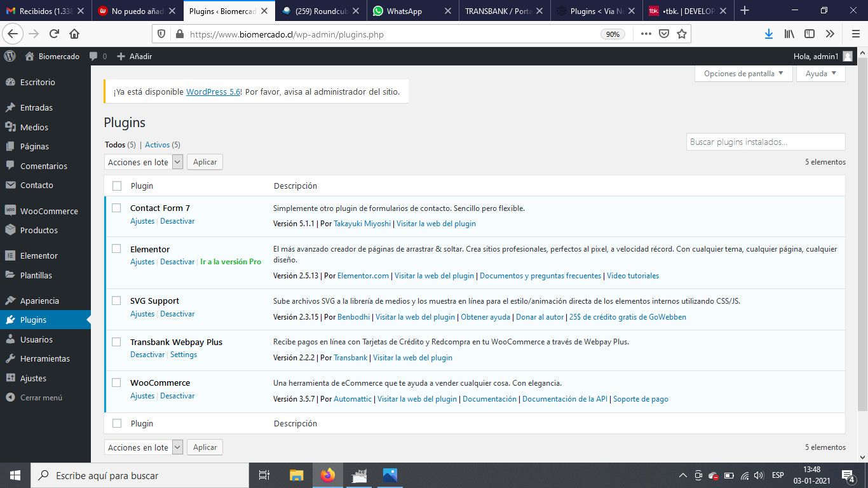Check the SVG Support checkbox

[x=116, y=301]
